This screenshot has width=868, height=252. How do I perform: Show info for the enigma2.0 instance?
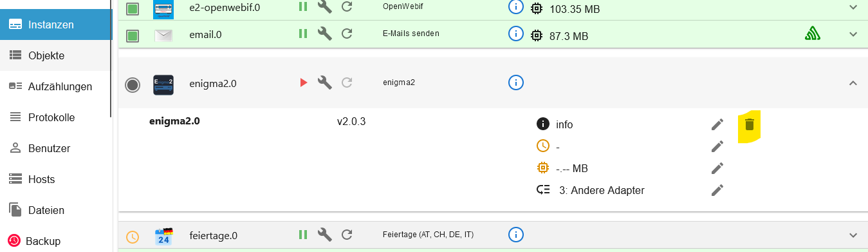pos(515,82)
